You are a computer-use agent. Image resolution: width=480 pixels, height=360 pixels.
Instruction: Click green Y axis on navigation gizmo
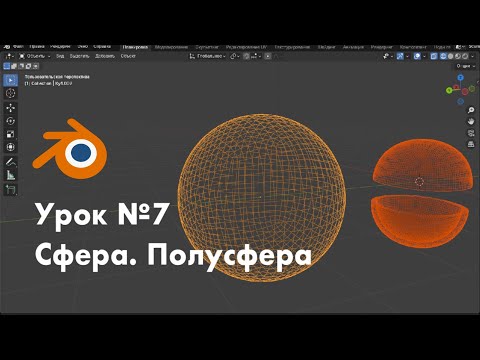click(449, 90)
